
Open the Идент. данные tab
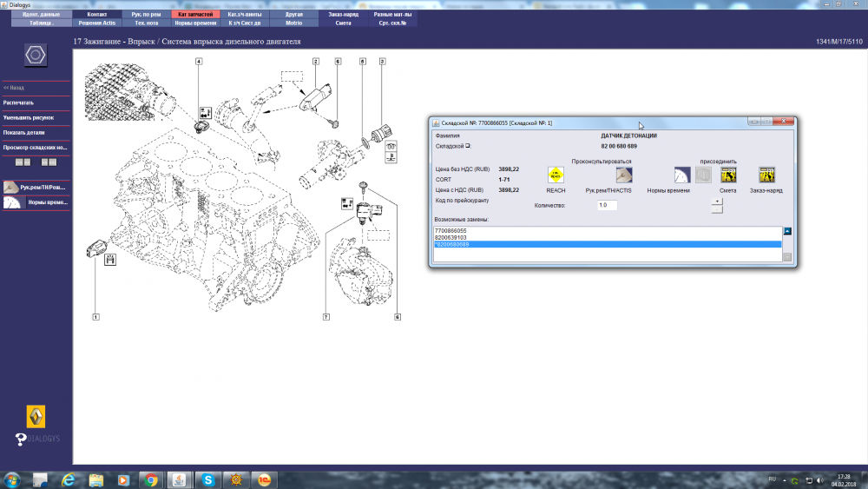42,15
